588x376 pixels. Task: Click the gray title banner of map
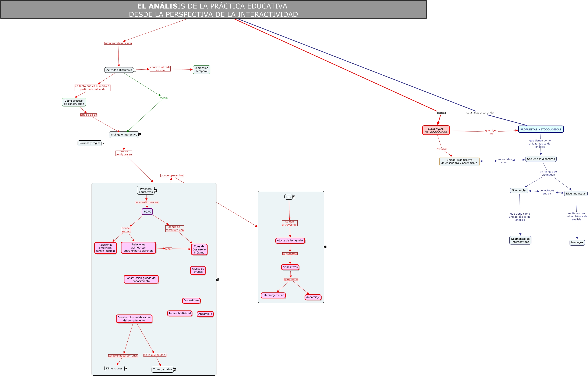pos(213,10)
